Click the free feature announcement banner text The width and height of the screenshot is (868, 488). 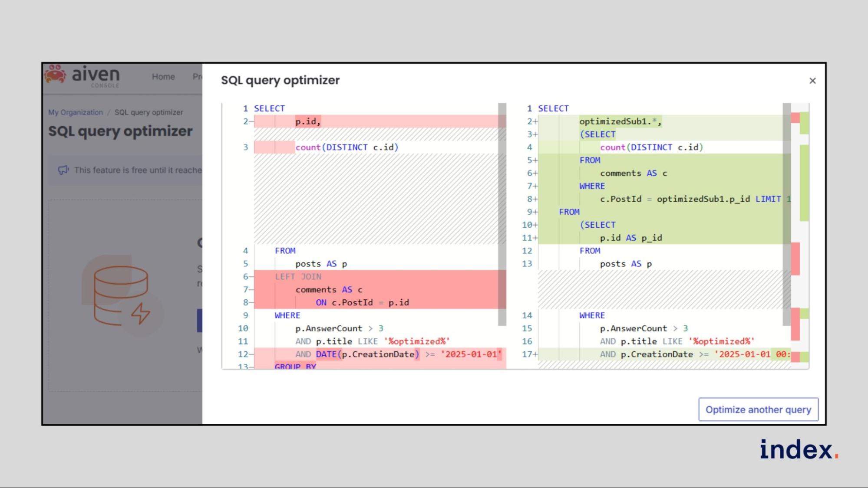pyautogui.click(x=138, y=170)
